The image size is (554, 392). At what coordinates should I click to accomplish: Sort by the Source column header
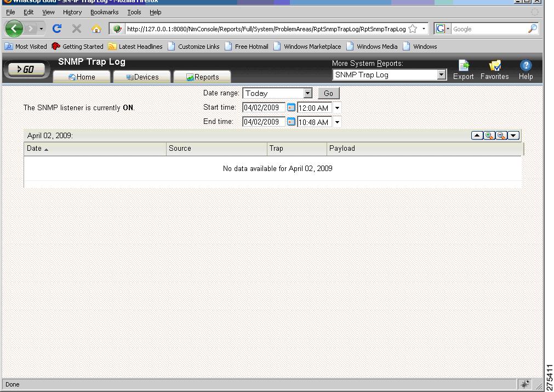pyautogui.click(x=216, y=149)
